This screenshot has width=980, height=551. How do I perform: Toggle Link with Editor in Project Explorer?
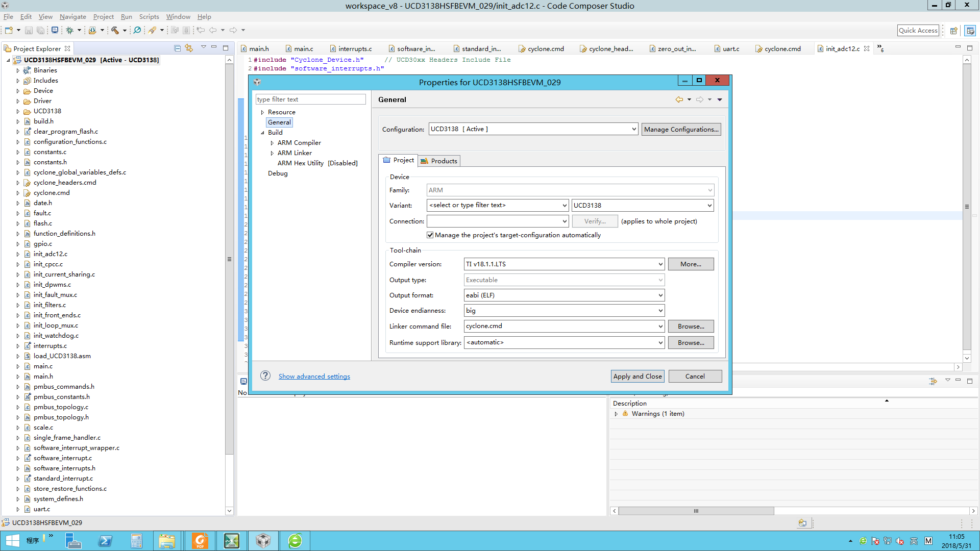pos(189,48)
